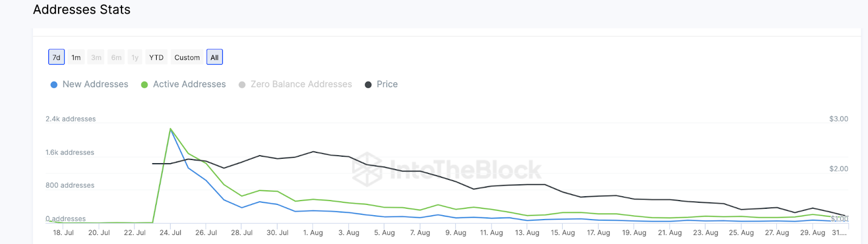The image size is (868, 244).
Task: Enable the Zero Balance Addresses series
Action: (301, 85)
